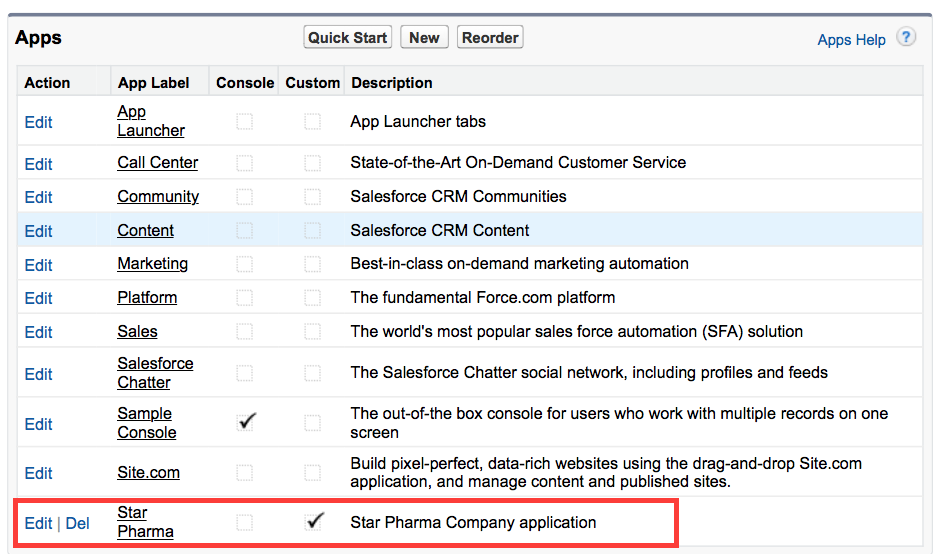Open the Marketing label link

click(153, 264)
